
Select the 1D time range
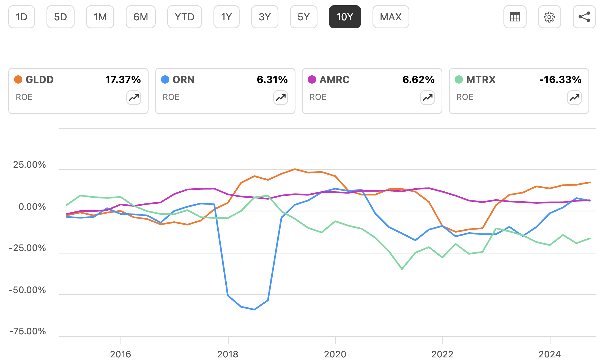[x=21, y=17]
